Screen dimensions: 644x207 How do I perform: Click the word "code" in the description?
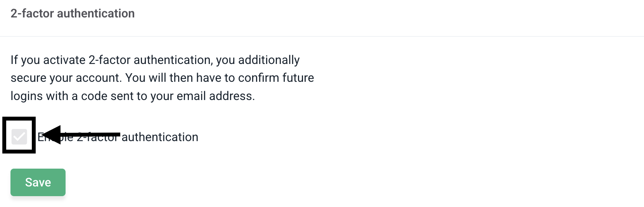[94, 96]
